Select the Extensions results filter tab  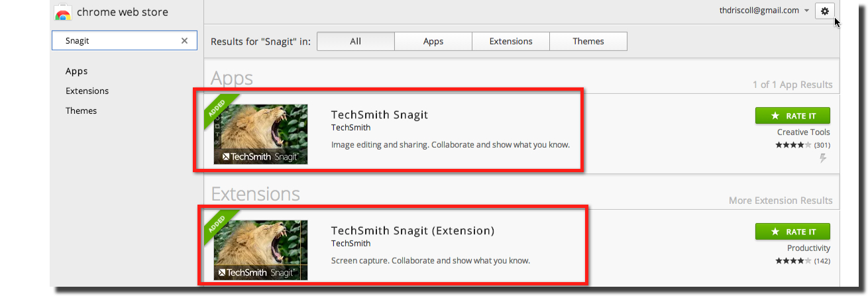511,41
